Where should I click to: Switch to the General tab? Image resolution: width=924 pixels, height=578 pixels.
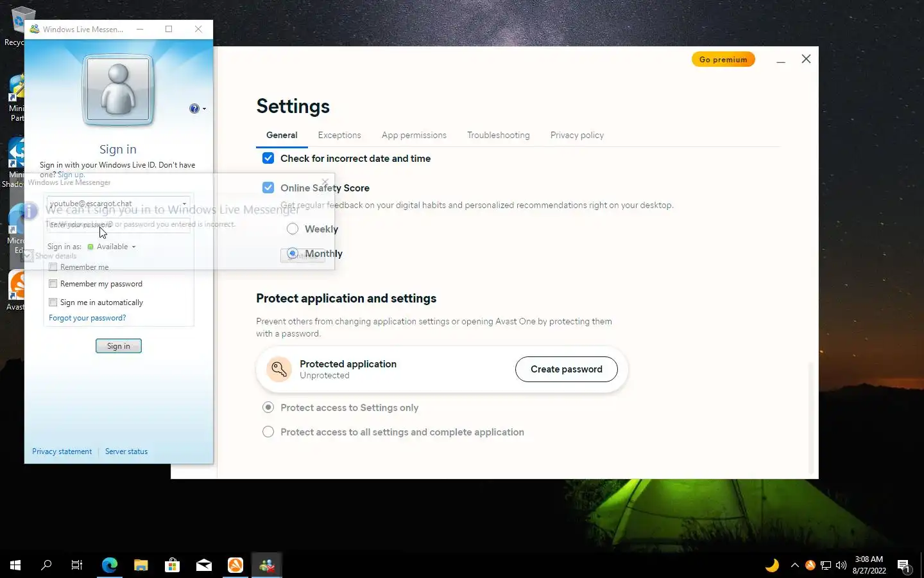point(282,135)
